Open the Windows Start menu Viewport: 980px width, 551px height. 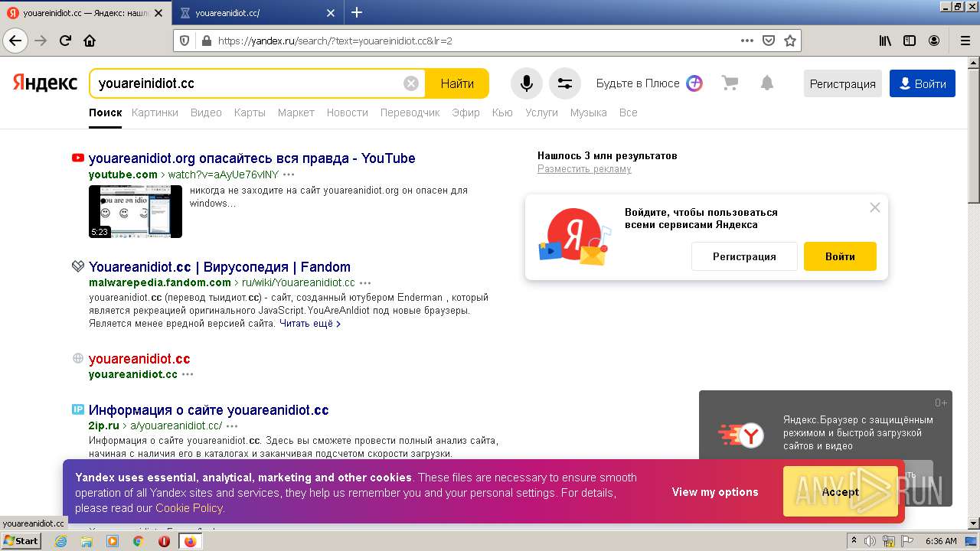(21, 541)
